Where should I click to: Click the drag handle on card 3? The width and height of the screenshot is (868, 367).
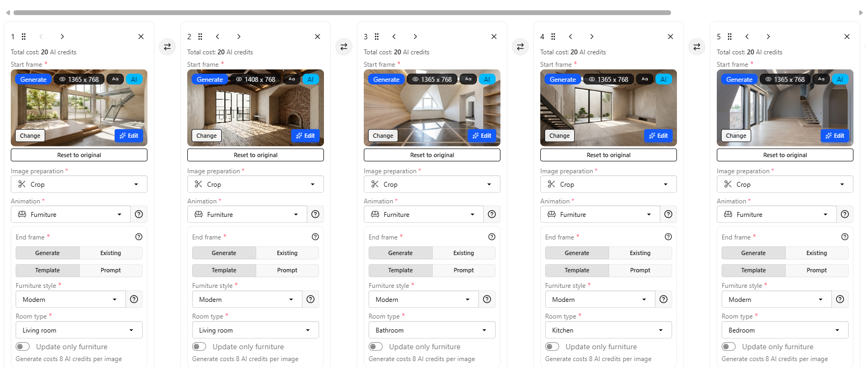click(x=377, y=37)
